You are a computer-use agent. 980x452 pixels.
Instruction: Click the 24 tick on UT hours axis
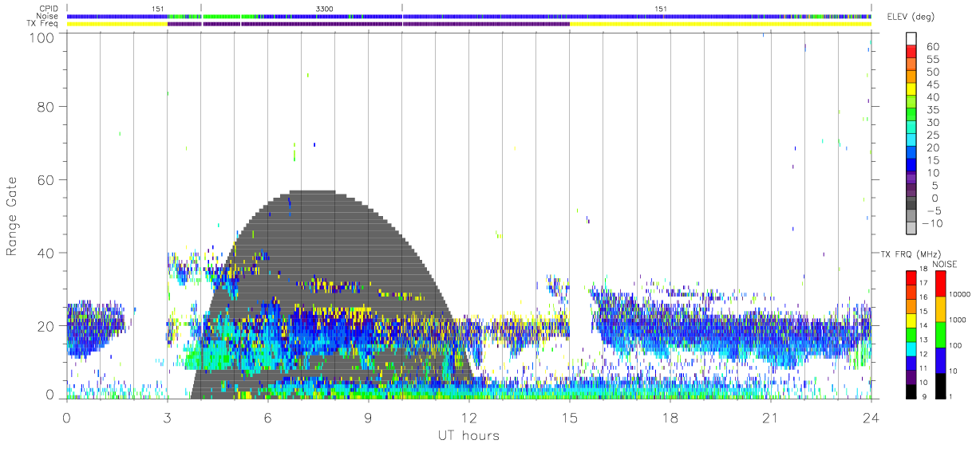click(871, 418)
